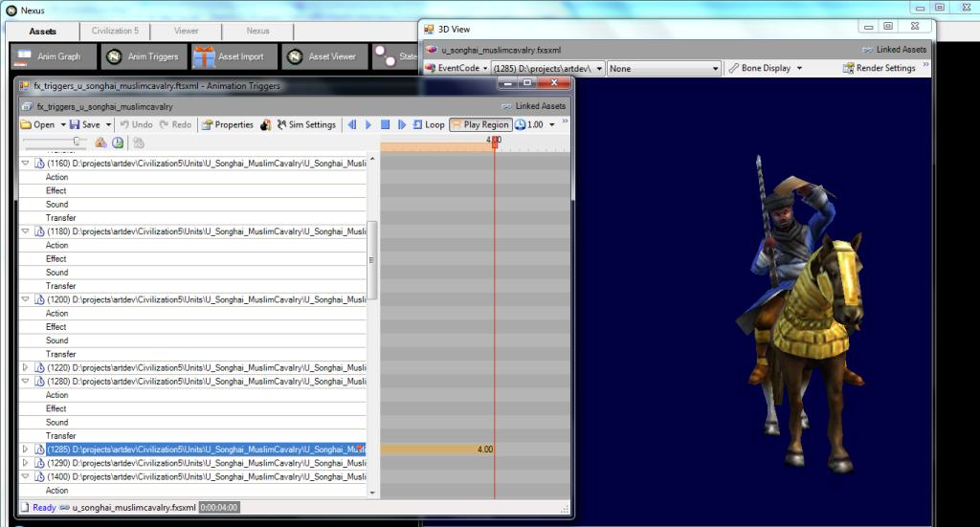Select Action under event (1160)
Viewport: 980px width, 527px height.
[x=56, y=177]
